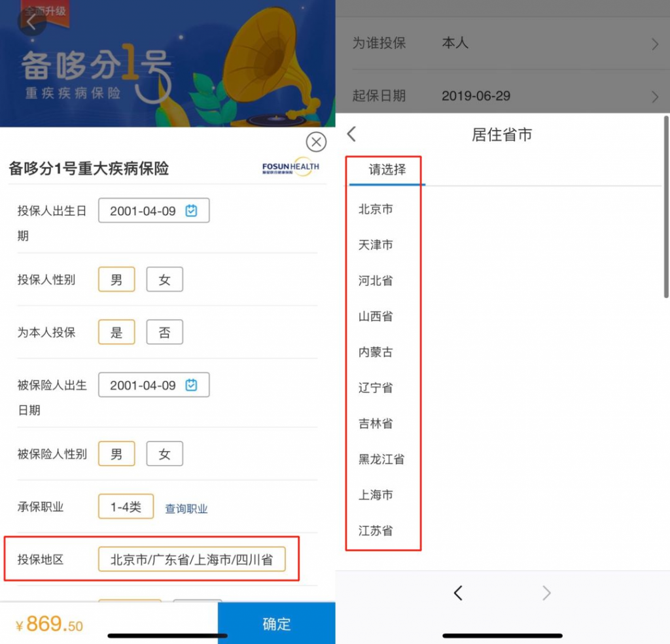Select 女 for 被保险人性别

click(x=164, y=454)
